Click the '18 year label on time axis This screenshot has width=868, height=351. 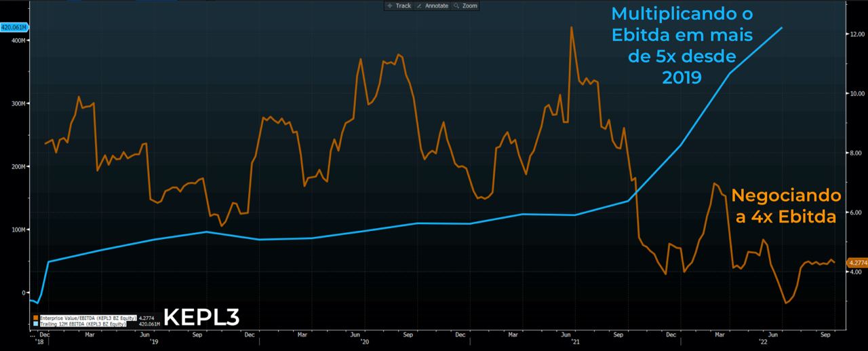click(x=38, y=342)
